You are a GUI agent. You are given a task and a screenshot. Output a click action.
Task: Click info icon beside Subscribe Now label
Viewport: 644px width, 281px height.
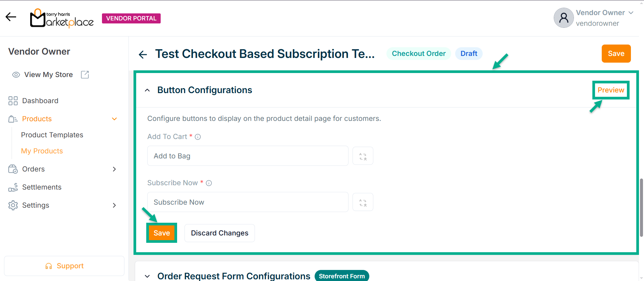pyautogui.click(x=209, y=183)
